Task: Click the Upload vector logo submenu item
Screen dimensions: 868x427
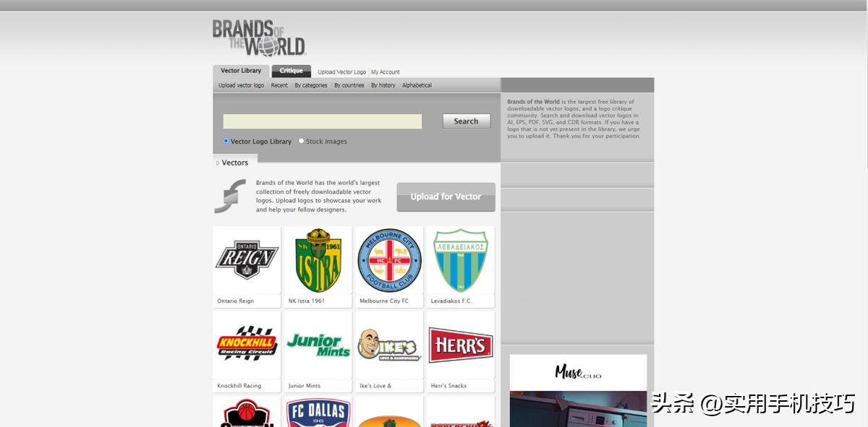Action: coord(242,85)
